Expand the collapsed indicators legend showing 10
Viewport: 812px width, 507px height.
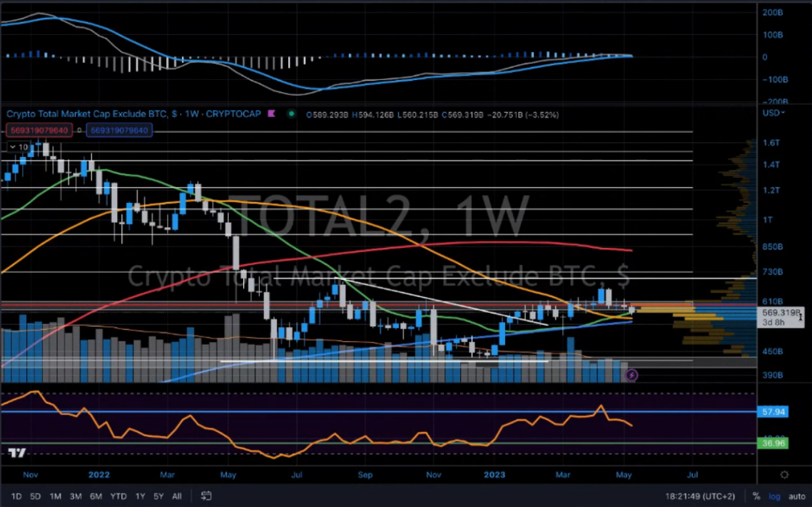click(19, 146)
